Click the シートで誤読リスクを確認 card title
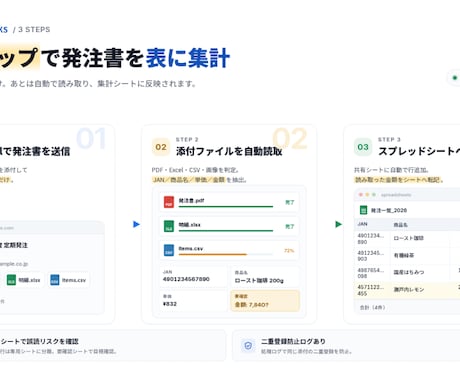Screen dimensions: 460x380 click(39, 341)
